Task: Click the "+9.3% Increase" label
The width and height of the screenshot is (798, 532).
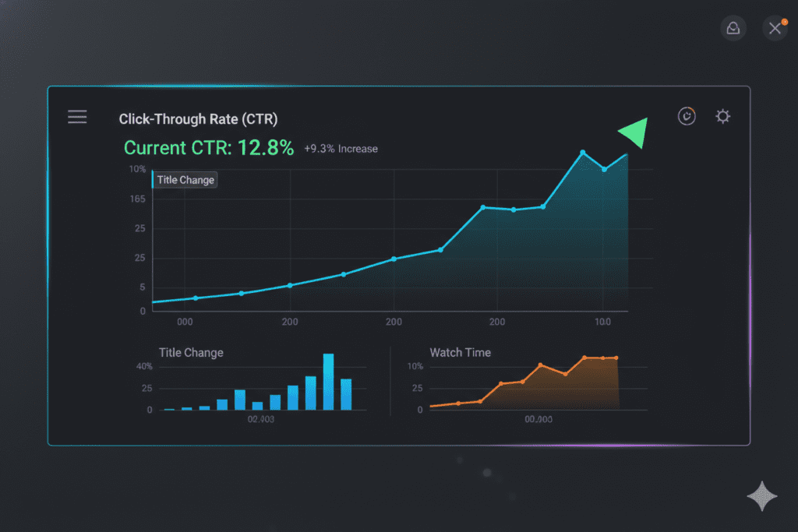Action: pyautogui.click(x=341, y=149)
